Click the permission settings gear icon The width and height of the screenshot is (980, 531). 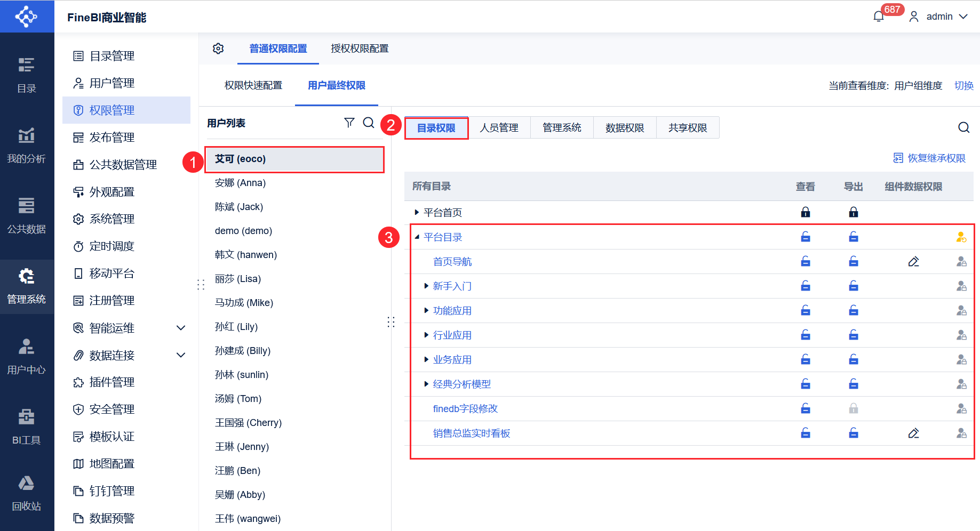click(218, 49)
